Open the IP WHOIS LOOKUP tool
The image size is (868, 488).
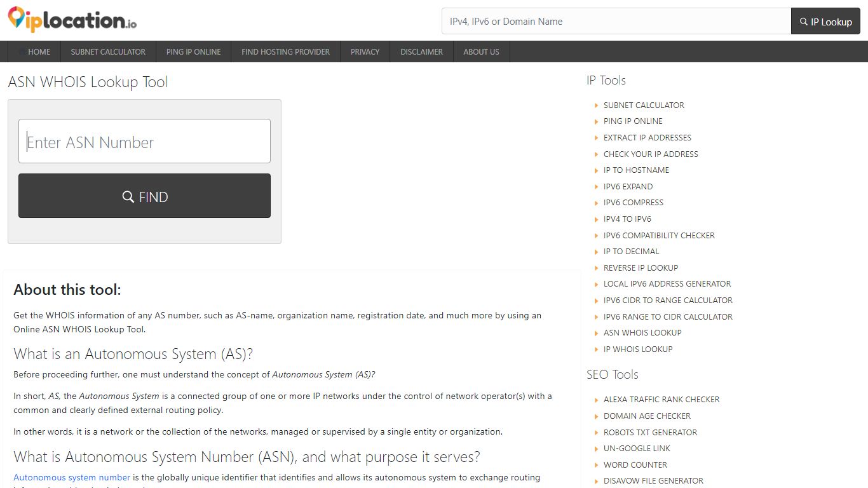638,349
